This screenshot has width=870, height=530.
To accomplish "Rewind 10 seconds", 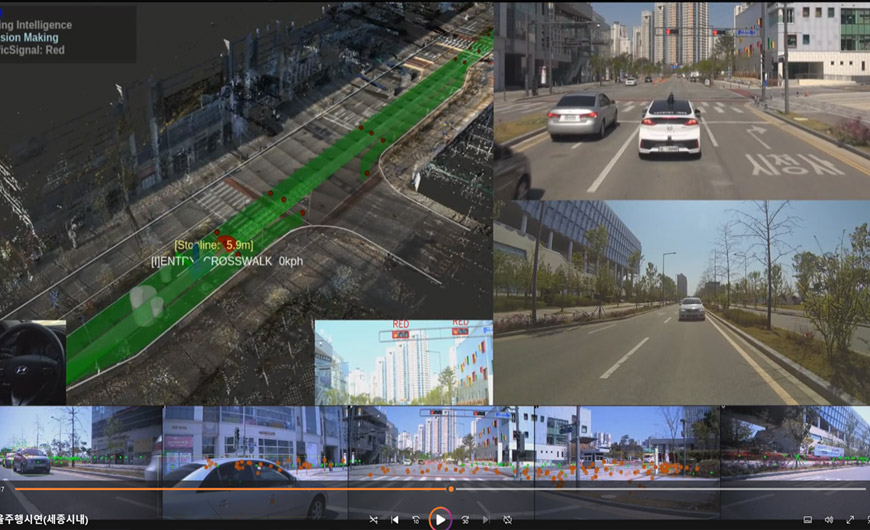I will 416,520.
